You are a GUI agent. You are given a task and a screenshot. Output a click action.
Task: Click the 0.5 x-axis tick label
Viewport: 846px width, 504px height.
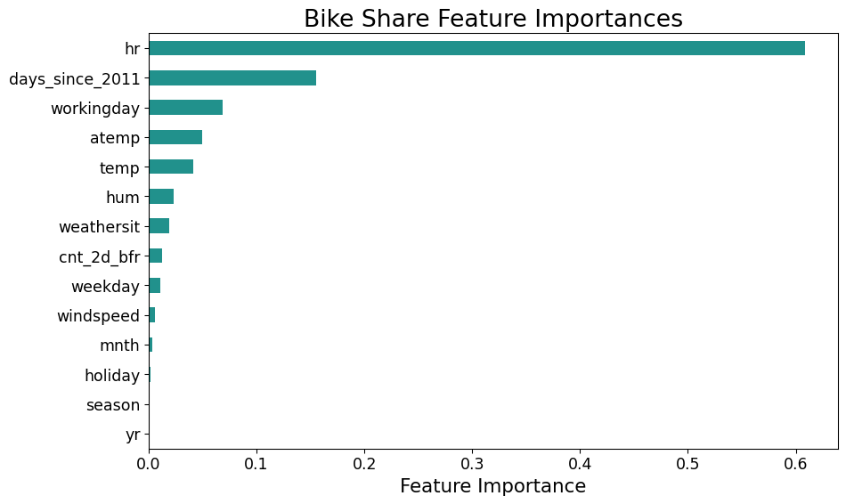[687, 464]
